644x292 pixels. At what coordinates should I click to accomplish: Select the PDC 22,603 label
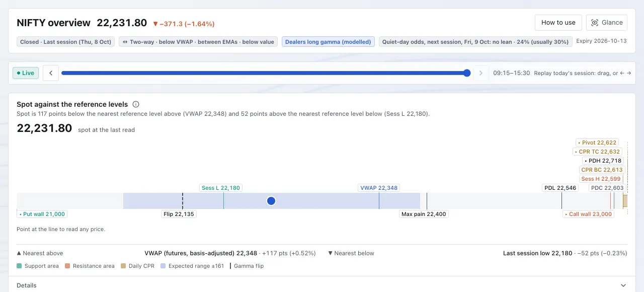pos(607,188)
